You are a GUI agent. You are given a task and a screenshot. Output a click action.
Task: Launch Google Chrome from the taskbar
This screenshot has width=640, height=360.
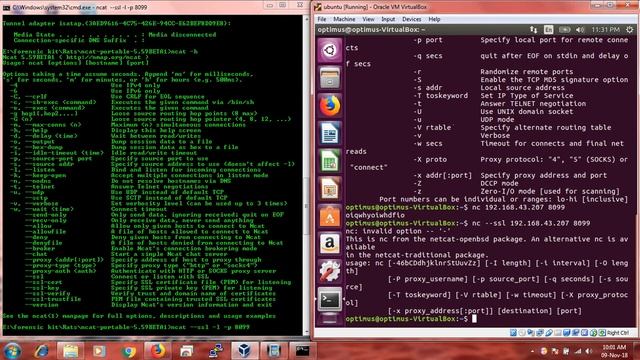click(129, 351)
